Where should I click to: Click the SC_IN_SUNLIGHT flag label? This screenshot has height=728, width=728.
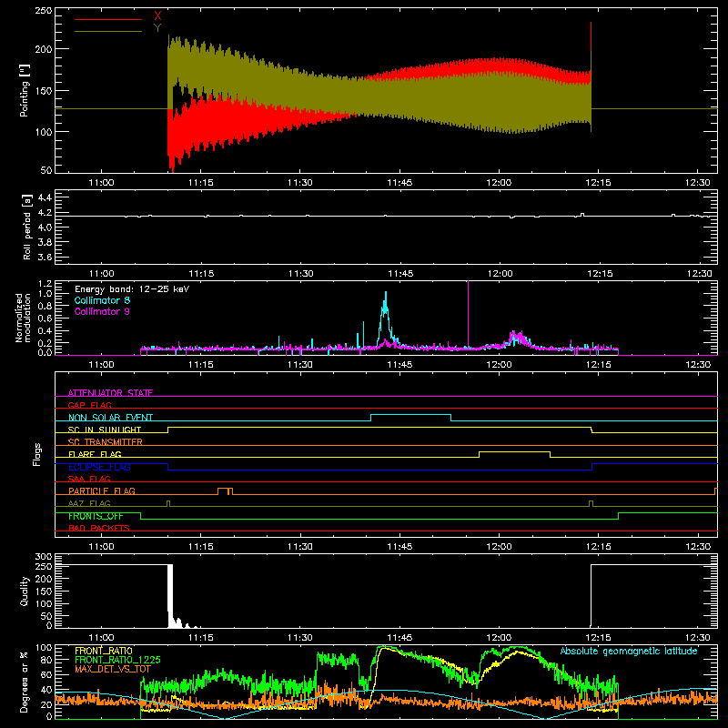(x=105, y=430)
